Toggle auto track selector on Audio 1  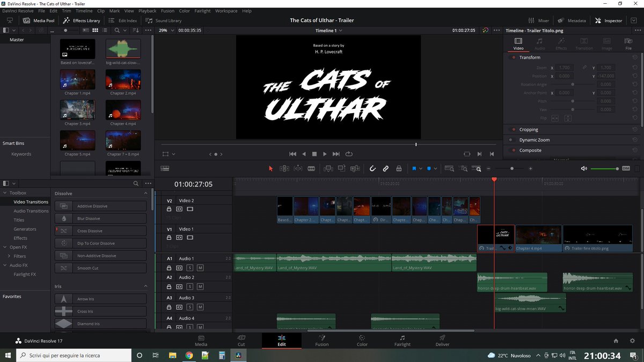tap(179, 267)
